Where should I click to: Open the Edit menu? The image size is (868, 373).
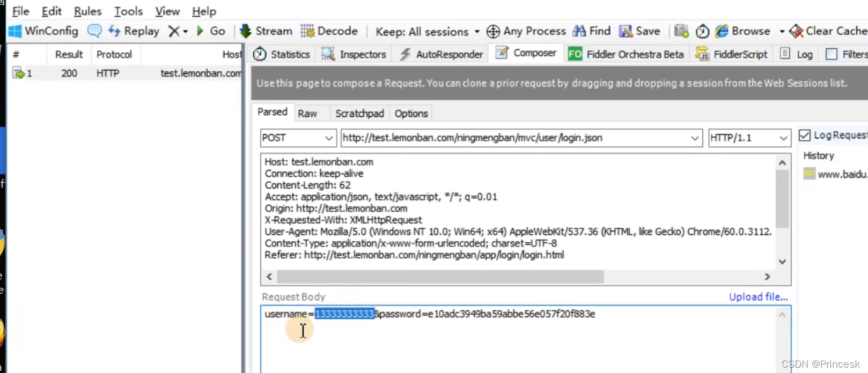click(x=52, y=11)
